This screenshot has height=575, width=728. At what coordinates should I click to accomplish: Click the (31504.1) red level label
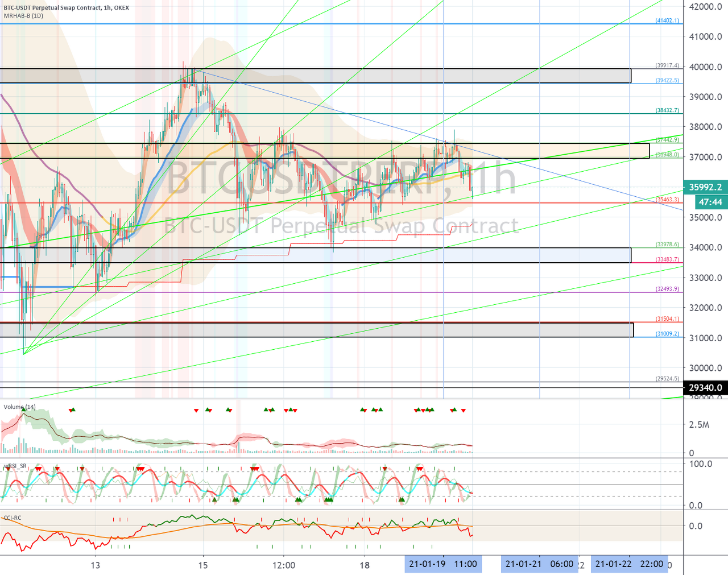[x=667, y=319]
